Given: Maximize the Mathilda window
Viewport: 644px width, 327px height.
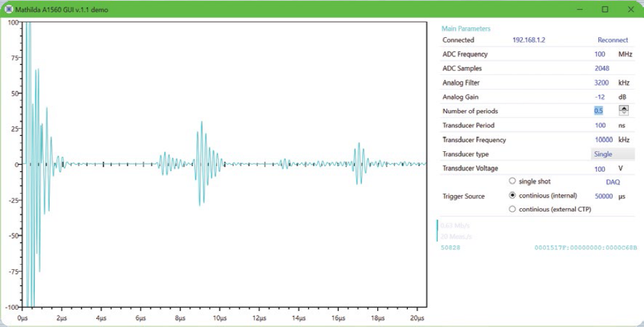Looking at the screenshot, I should [x=605, y=10].
